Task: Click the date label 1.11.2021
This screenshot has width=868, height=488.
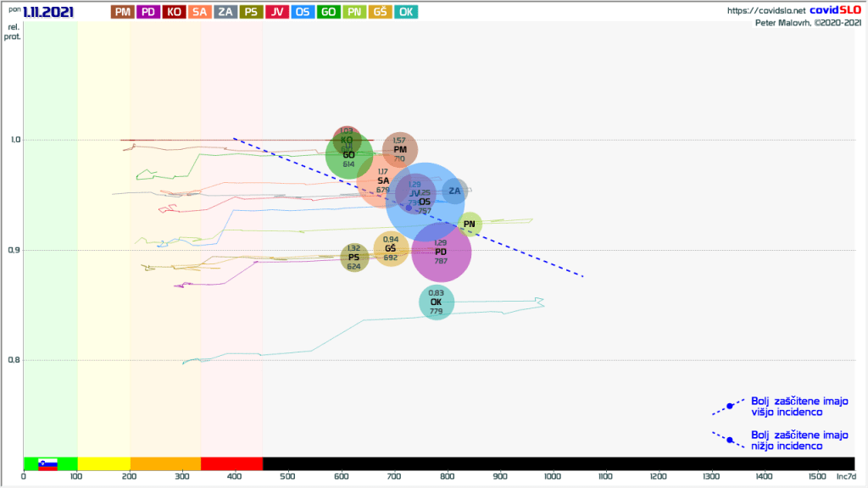Action: tap(47, 12)
